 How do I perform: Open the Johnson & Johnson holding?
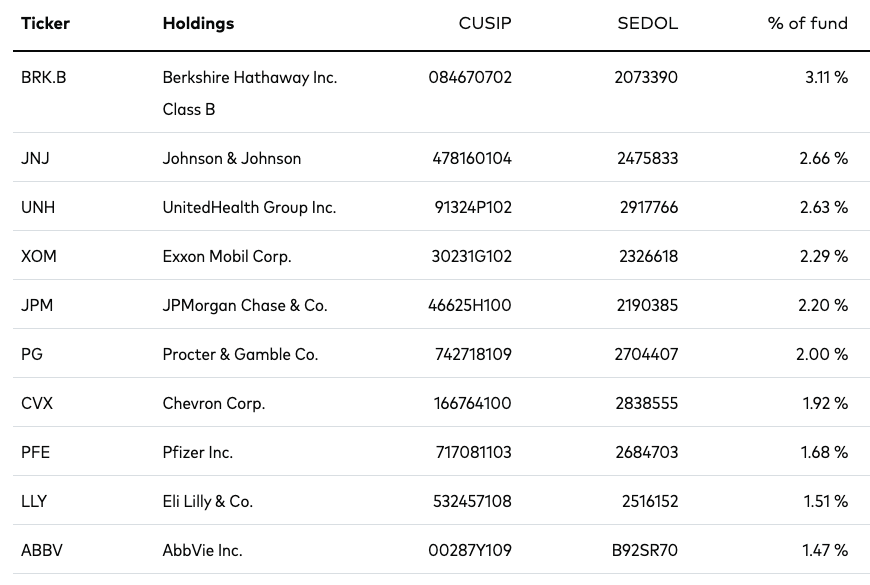pyautogui.click(x=231, y=158)
